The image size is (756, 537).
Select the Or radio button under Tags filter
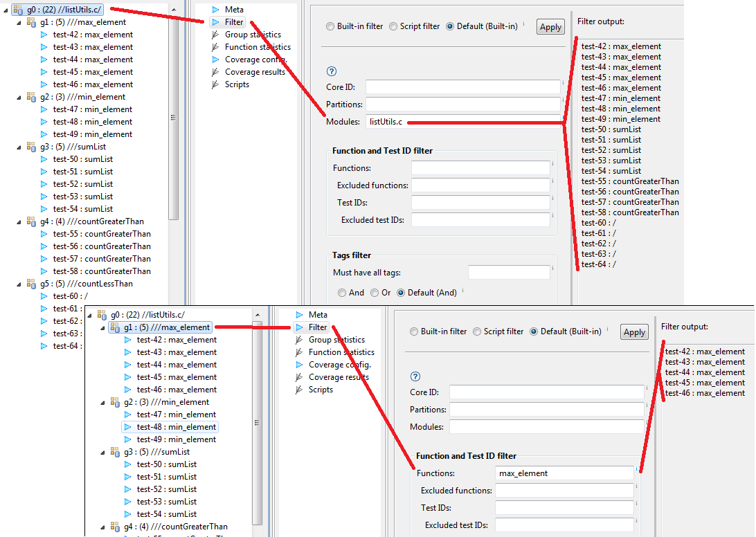pyautogui.click(x=375, y=293)
